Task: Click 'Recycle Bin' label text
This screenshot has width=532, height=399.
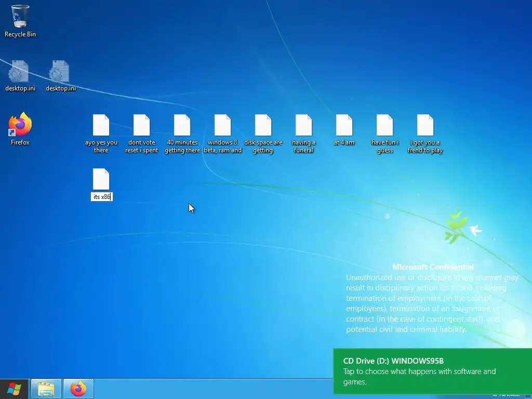Action: [20, 34]
